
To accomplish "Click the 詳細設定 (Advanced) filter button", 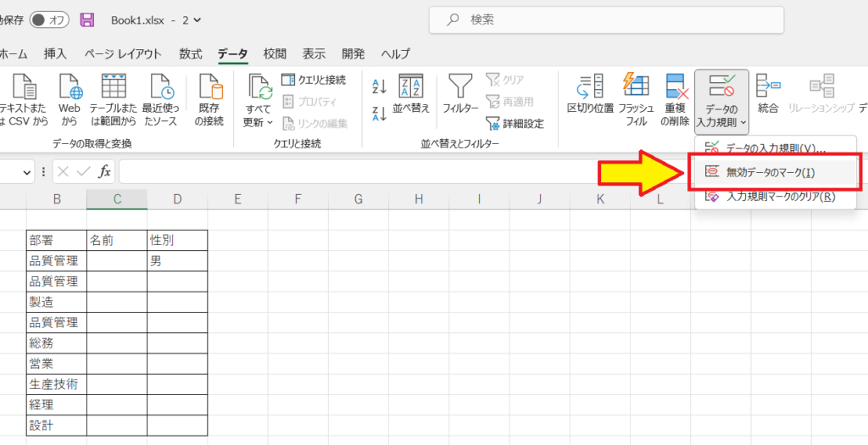I will coord(515,123).
